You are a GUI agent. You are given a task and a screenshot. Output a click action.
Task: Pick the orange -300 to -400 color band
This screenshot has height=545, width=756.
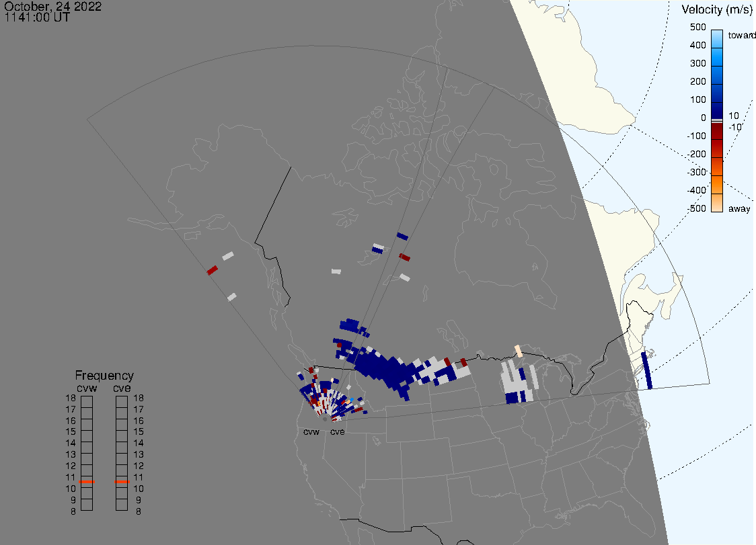pos(717,185)
